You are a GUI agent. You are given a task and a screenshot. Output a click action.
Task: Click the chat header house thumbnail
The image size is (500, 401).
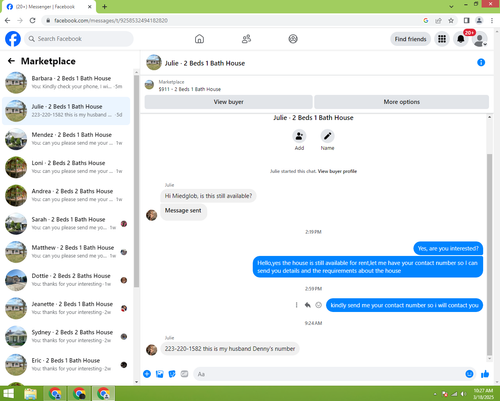pyautogui.click(x=154, y=62)
